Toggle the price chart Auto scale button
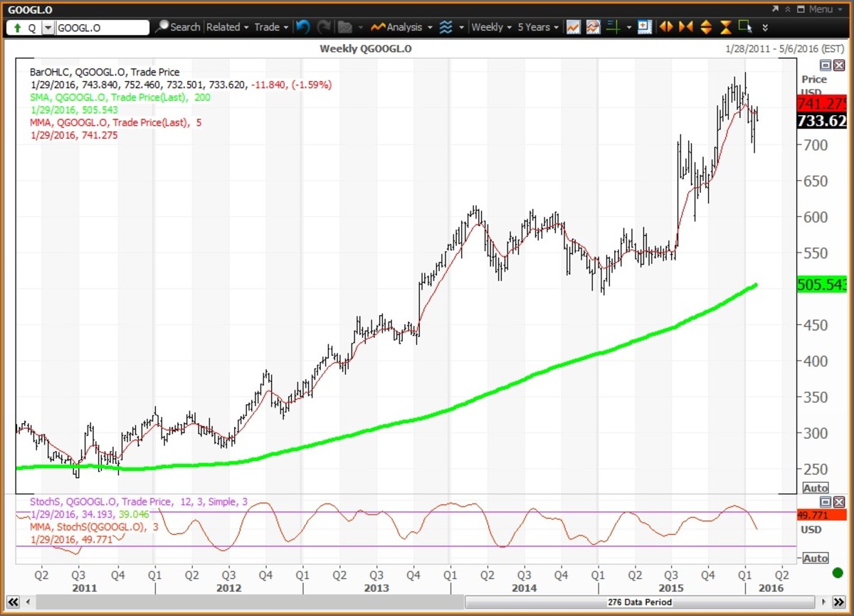Viewport: 854px width, 616px height. pos(815,488)
